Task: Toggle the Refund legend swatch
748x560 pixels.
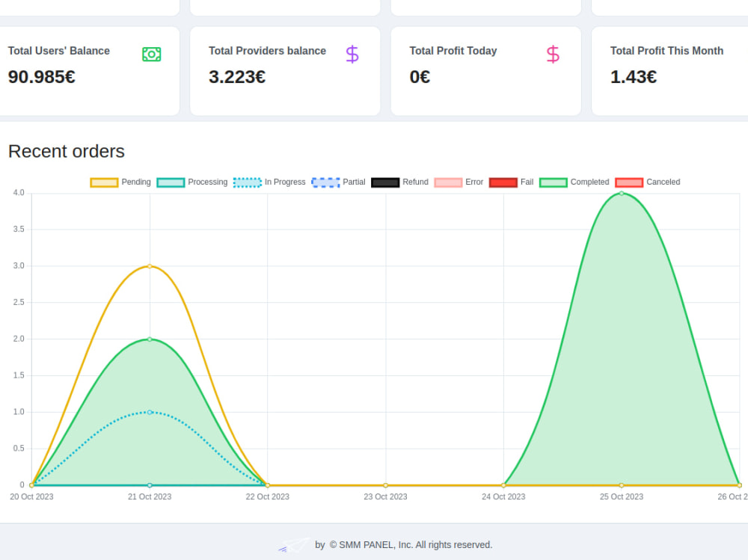Action: pos(385,182)
